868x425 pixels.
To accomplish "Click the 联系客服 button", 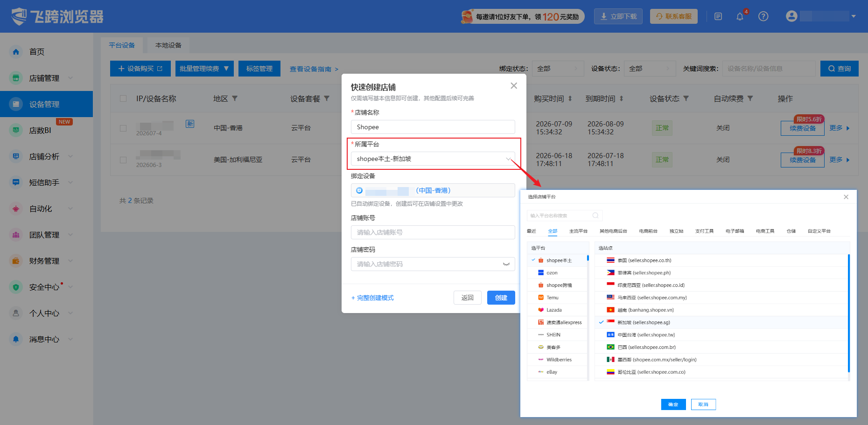I will 674,16.
